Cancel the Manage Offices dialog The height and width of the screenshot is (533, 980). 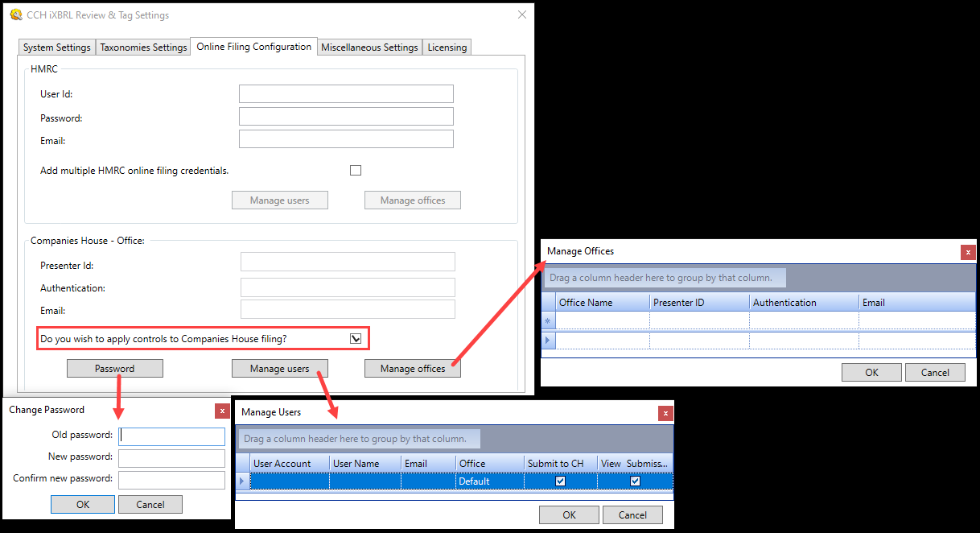(x=935, y=373)
